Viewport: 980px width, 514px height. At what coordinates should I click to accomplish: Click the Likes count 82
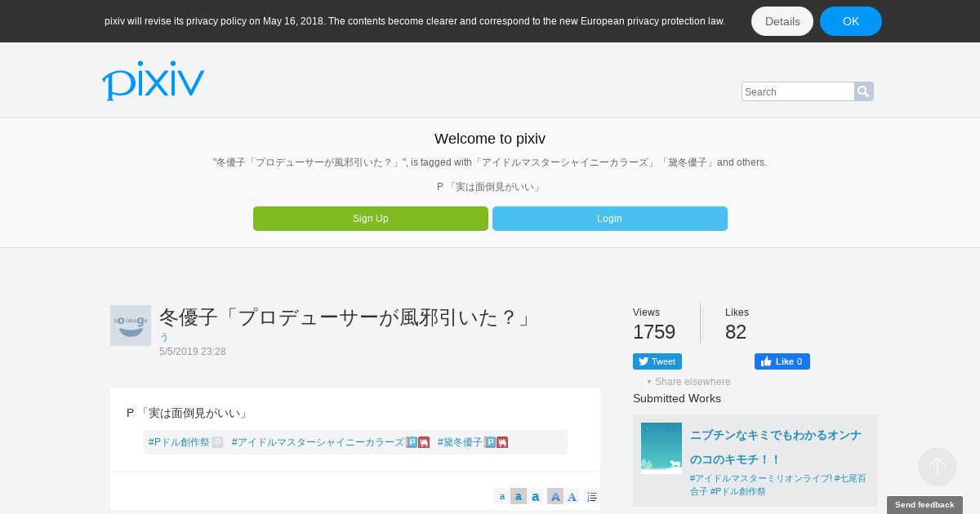point(736,332)
